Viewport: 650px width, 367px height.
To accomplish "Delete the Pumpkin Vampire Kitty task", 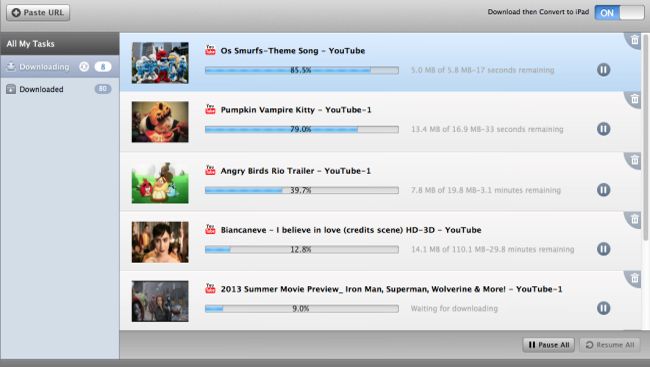I will click(634, 99).
